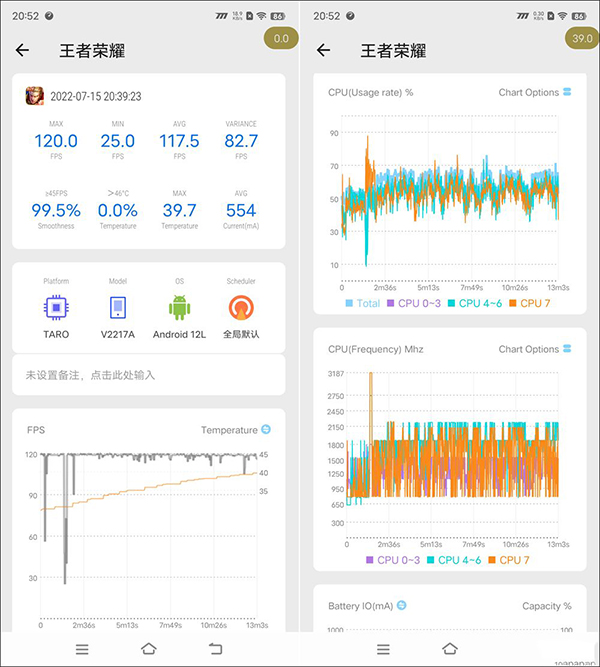This screenshot has width=600, height=667.
Task: Toggle CPU 7 series in usage legend
Action: pyautogui.click(x=530, y=303)
